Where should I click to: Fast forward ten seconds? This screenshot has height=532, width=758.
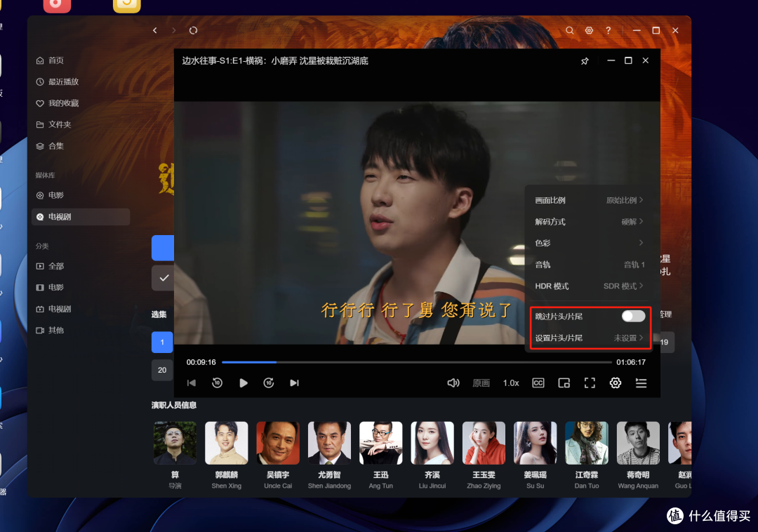click(269, 383)
